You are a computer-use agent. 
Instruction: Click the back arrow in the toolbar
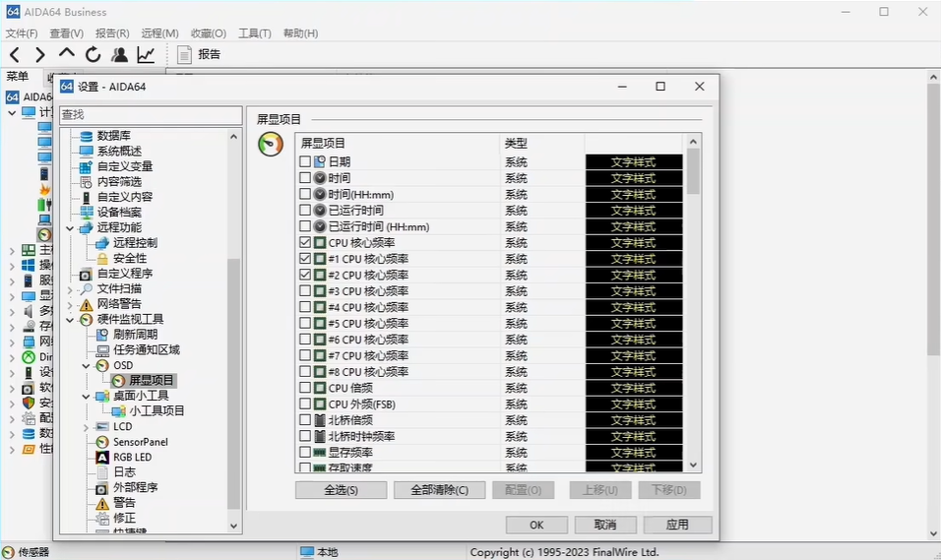coord(15,55)
